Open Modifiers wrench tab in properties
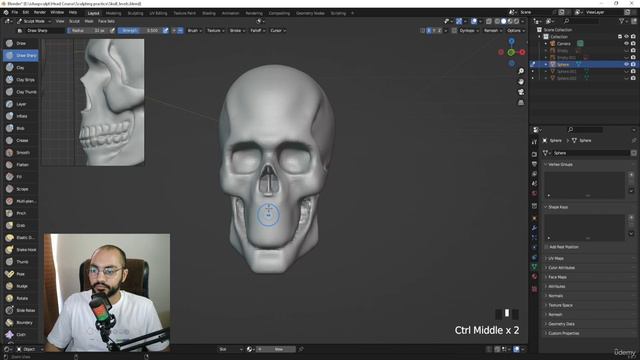 [x=534, y=227]
